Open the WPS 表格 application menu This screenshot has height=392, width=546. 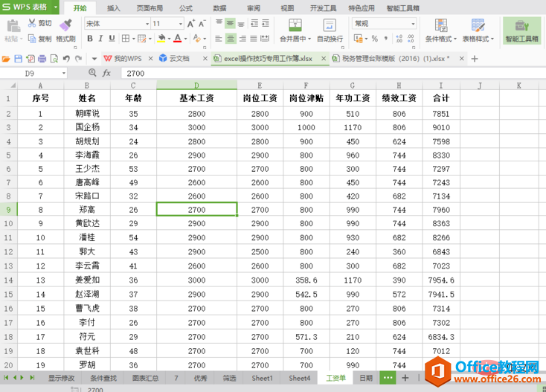(x=29, y=7)
